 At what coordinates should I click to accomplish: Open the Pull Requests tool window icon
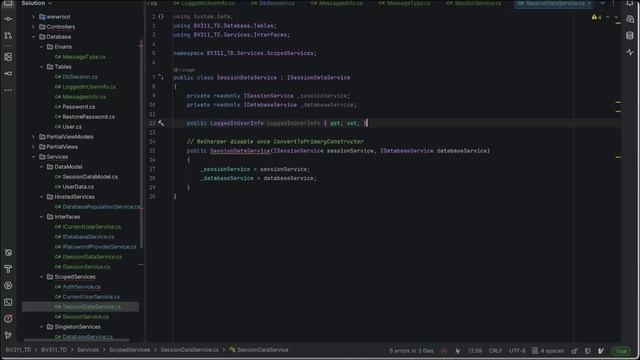[x=8, y=36]
